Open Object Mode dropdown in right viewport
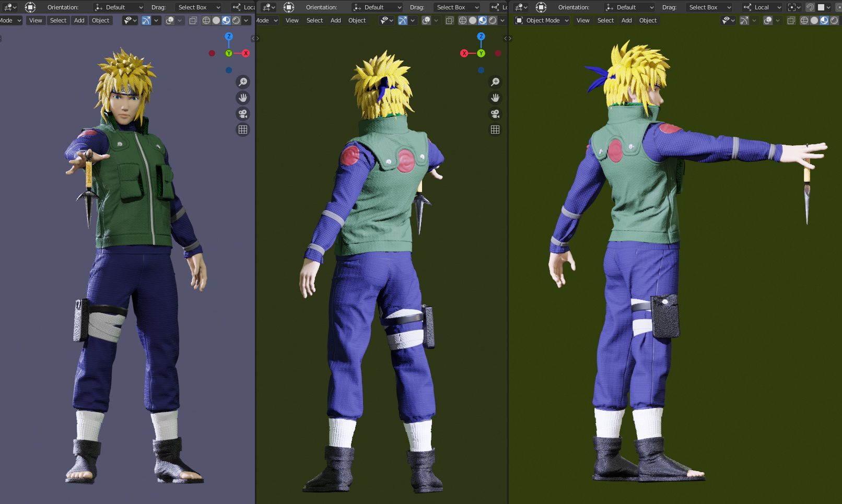842x504 pixels. tap(542, 20)
